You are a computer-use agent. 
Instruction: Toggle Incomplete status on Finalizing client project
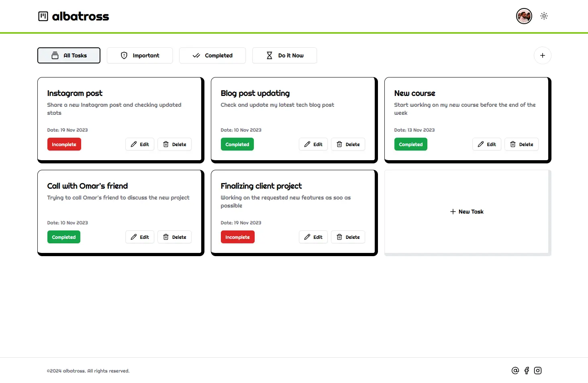coord(238,237)
